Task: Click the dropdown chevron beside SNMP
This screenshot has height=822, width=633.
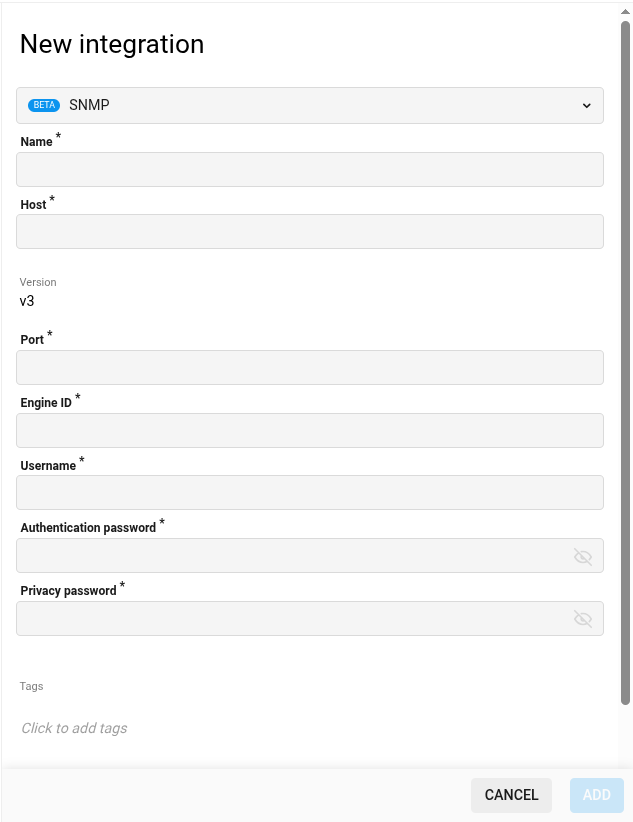Action: pos(587,105)
